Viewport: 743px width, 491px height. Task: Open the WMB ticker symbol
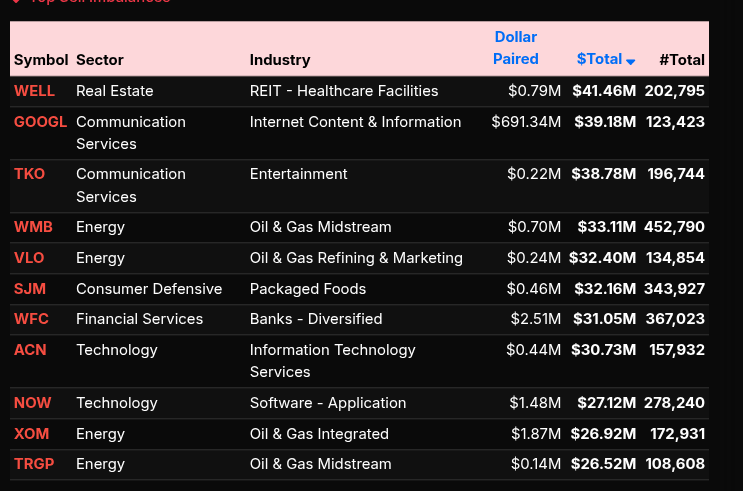[x=33, y=227]
